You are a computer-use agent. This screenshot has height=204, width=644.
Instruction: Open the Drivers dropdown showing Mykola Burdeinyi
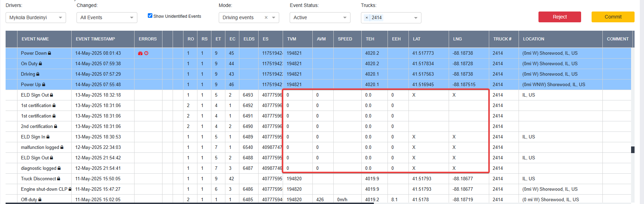click(x=36, y=17)
